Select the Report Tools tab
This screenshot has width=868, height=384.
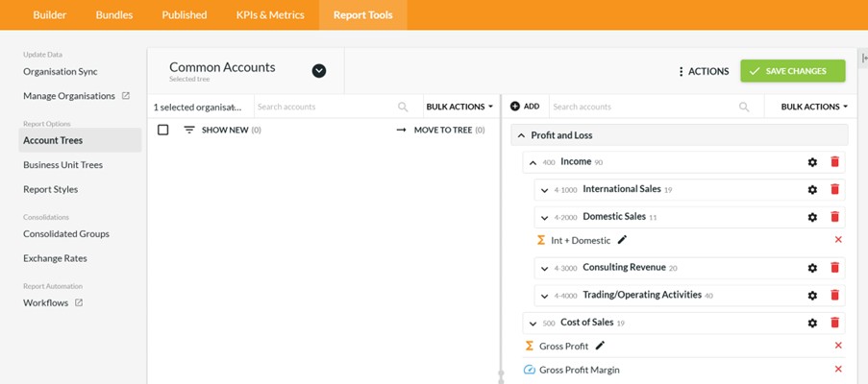tap(363, 15)
